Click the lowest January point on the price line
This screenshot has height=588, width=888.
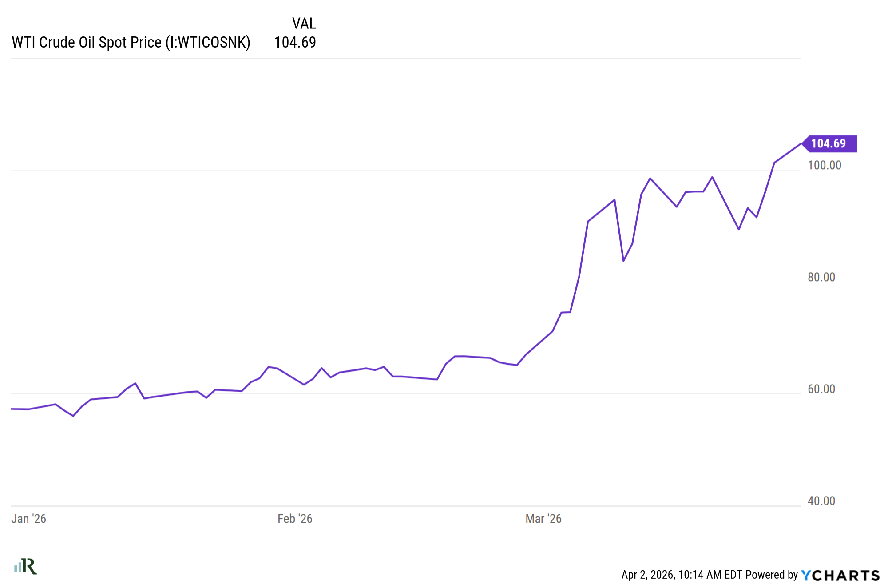coord(73,416)
